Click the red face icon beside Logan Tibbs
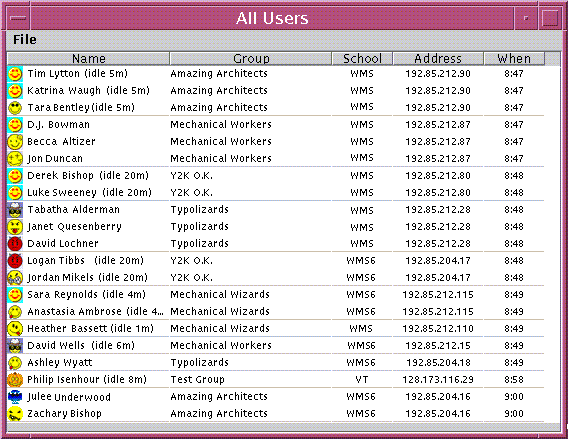 point(15,260)
